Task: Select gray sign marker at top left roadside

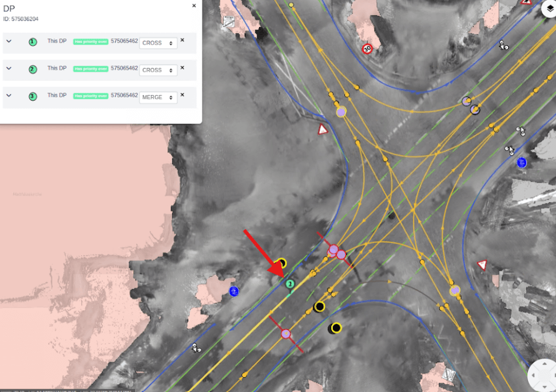Action: [229, 22]
